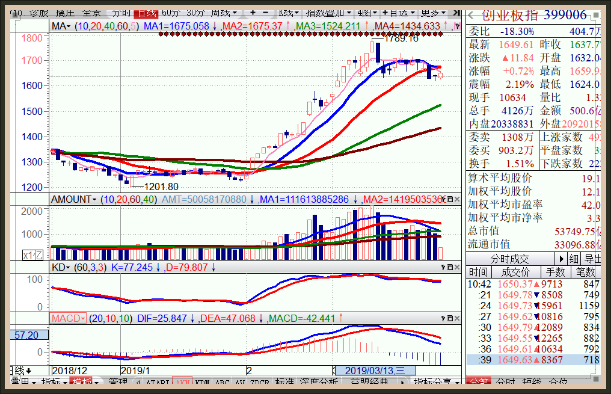The image size is (611, 394).
Task: Click the 手数 column header
Action: coord(555,272)
